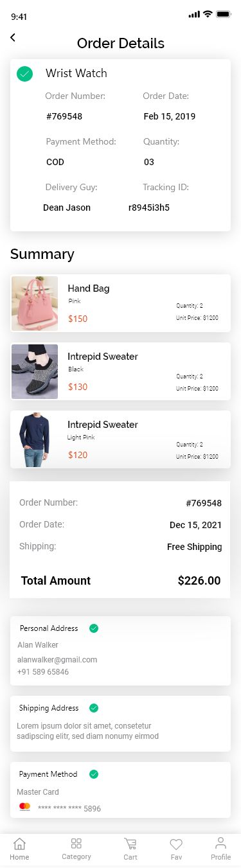Viewport: 241px width, 868px height.
Task: Open the pink Hand Bag thumbnail
Action: (x=35, y=303)
